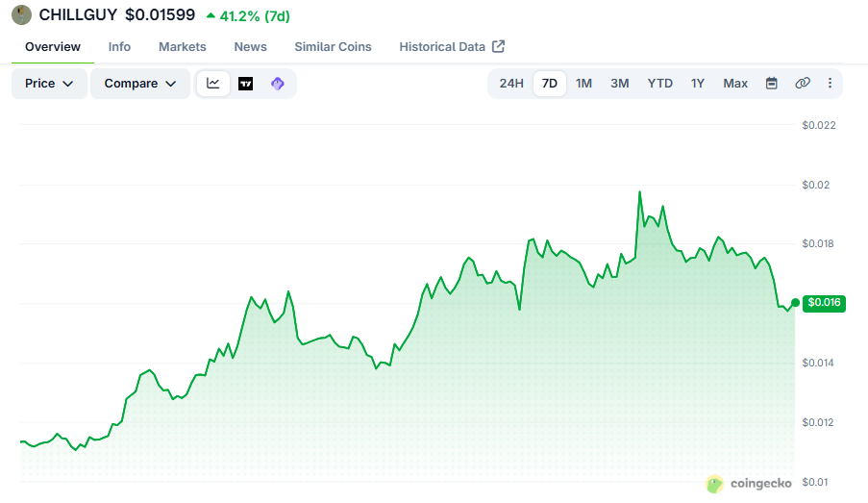Click the $0.022 axis label
Viewport: 868px width, 503px height.
[819, 125]
